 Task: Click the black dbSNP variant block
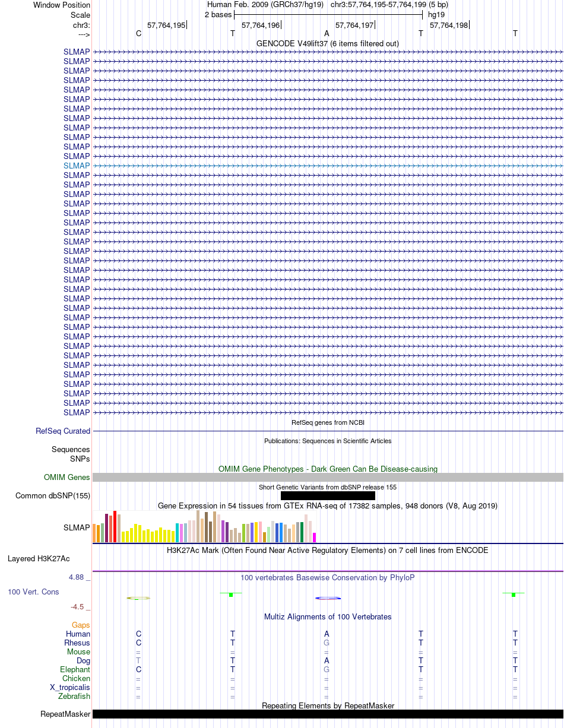328,495
